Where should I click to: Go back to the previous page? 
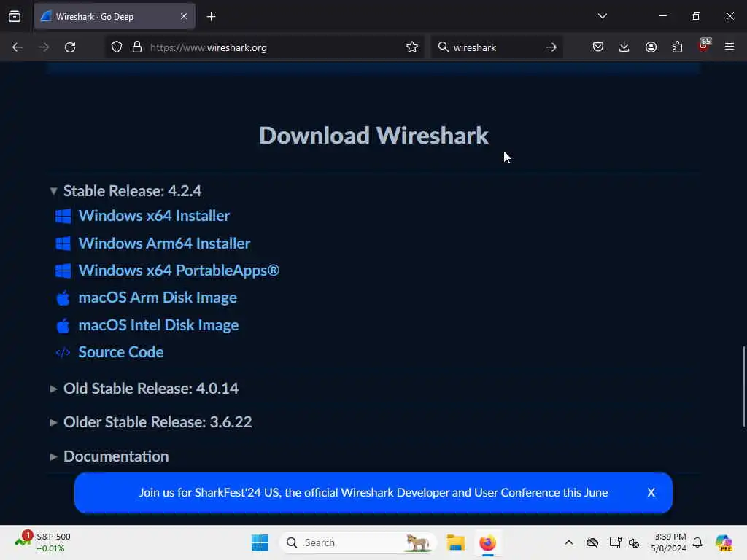click(18, 47)
